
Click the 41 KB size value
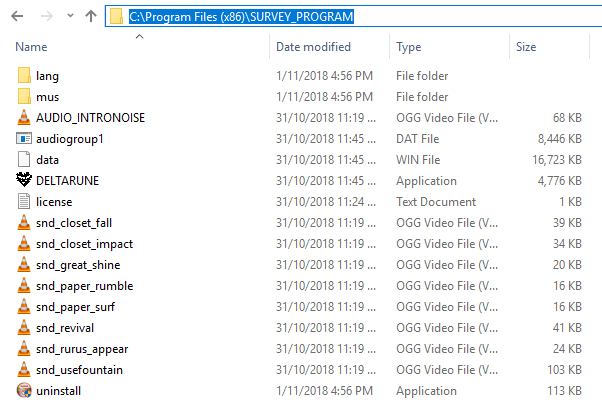(x=567, y=328)
